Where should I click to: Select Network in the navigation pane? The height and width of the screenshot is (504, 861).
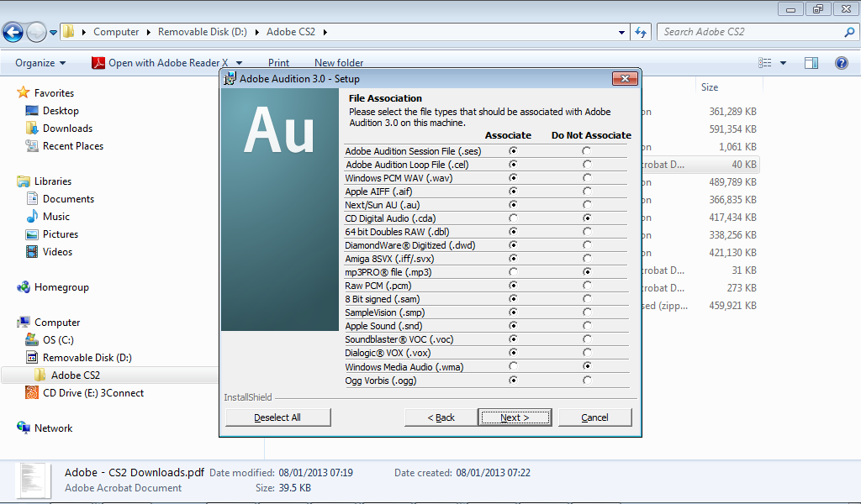(53, 428)
